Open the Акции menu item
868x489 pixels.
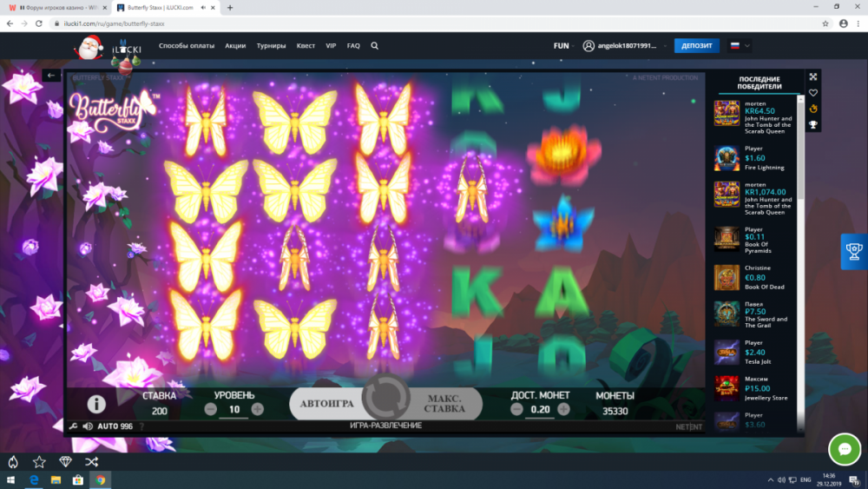point(235,46)
